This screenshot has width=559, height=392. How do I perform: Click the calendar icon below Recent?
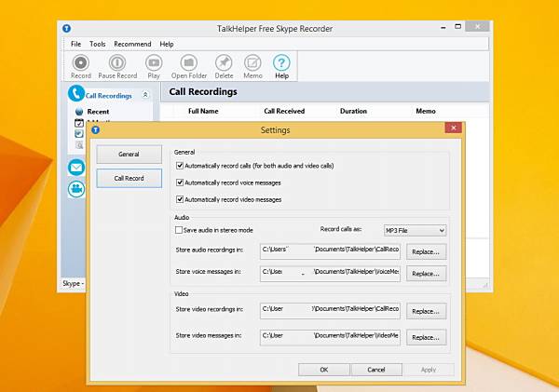coord(79,123)
